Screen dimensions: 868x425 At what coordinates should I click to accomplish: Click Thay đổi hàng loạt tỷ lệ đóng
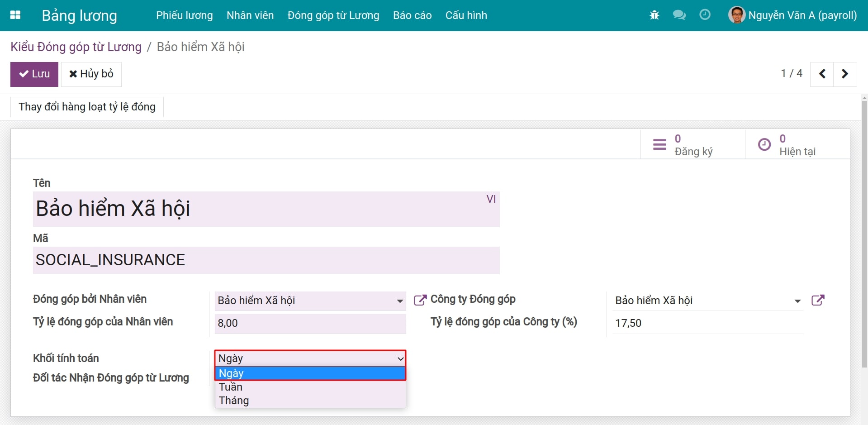click(x=87, y=107)
